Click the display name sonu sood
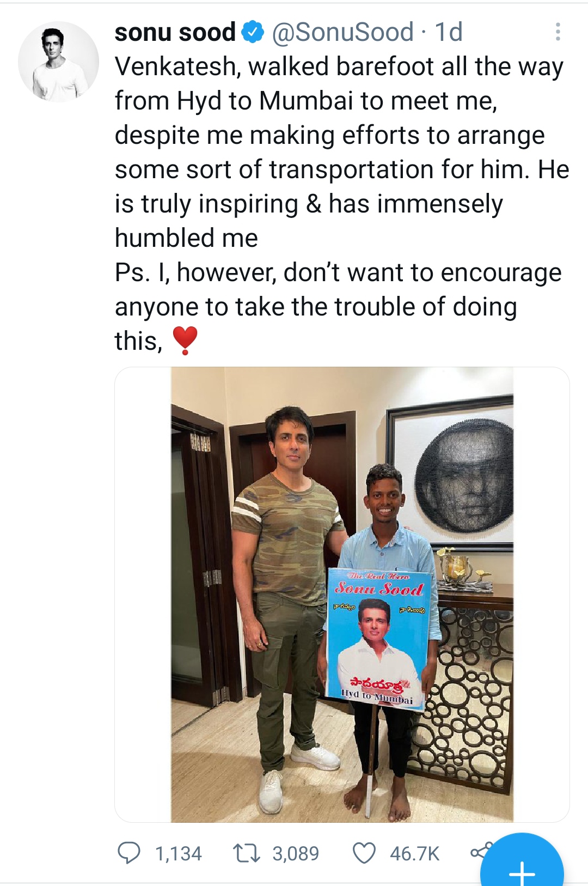 (175, 32)
